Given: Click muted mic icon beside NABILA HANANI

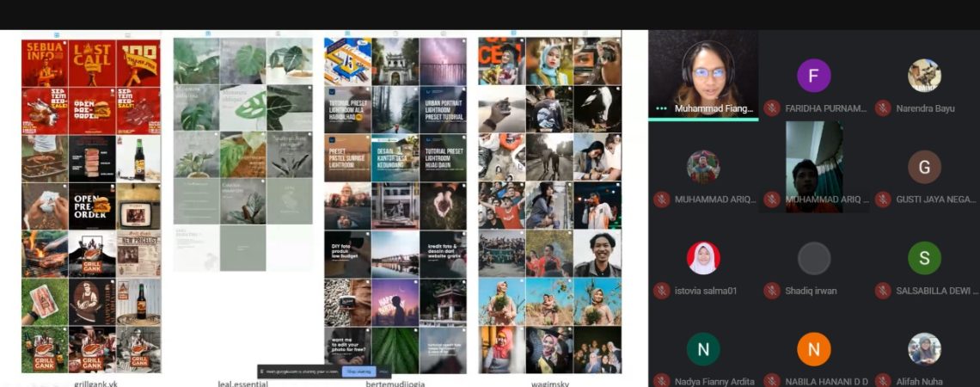Looking at the screenshot, I should point(772,381).
